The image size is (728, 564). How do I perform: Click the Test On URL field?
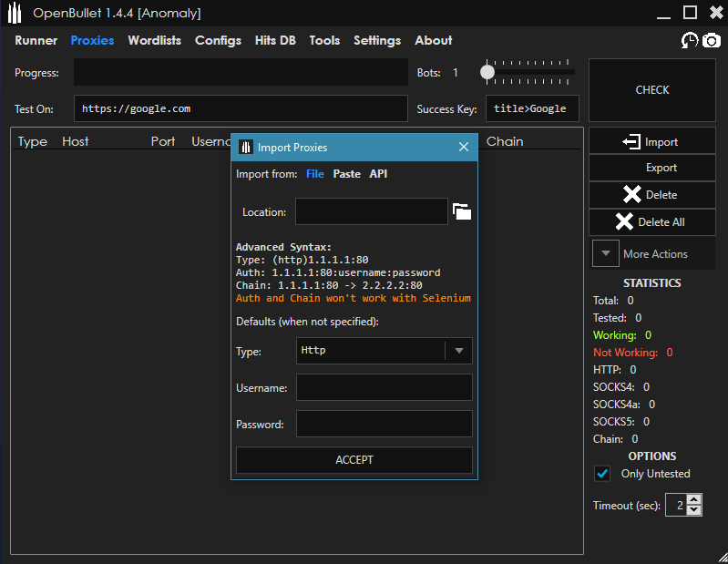click(x=241, y=108)
